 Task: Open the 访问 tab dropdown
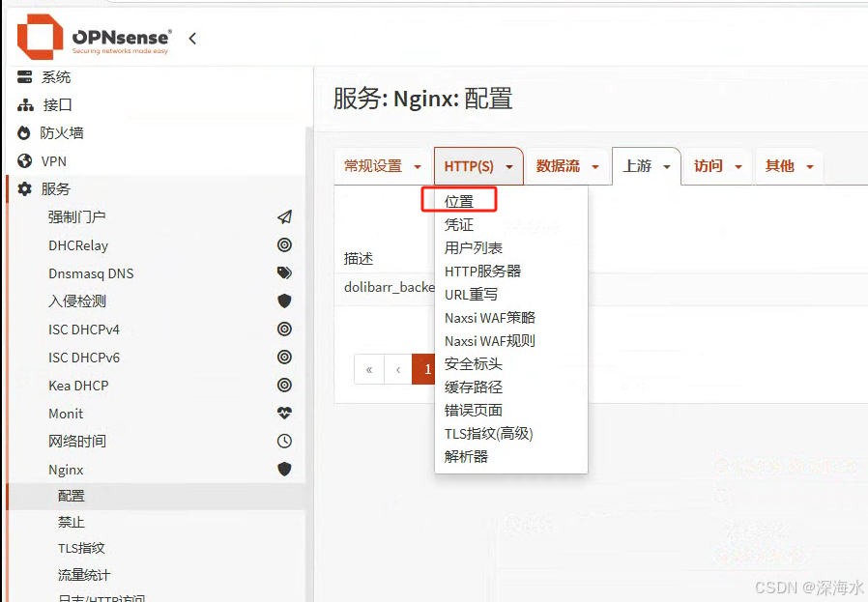tap(718, 166)
